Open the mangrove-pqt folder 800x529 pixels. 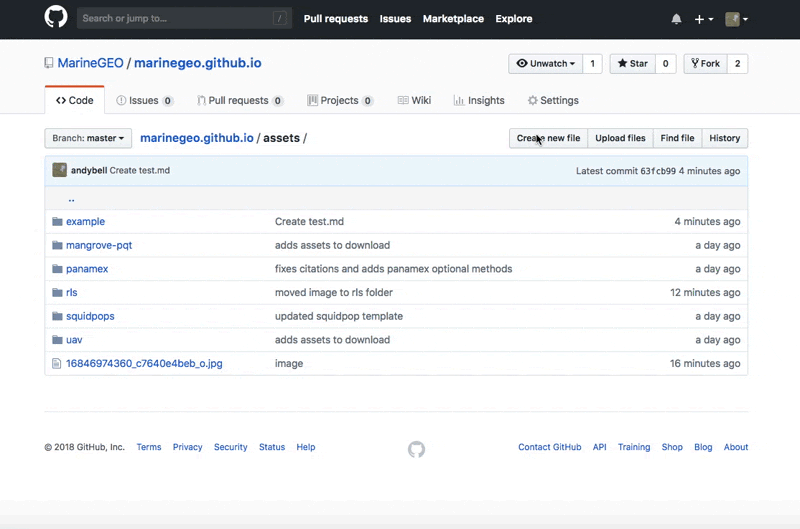pos(99,245)
